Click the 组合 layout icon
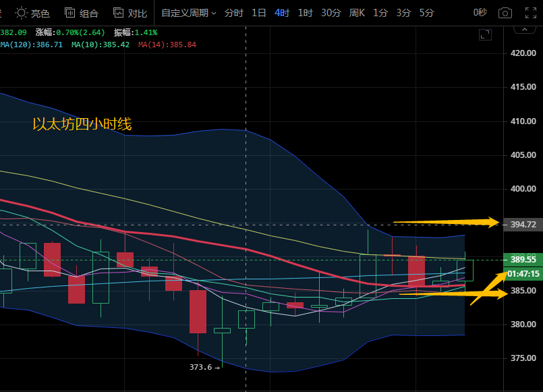Viewport: 543px width, 392px height. [x=81, y=13]
